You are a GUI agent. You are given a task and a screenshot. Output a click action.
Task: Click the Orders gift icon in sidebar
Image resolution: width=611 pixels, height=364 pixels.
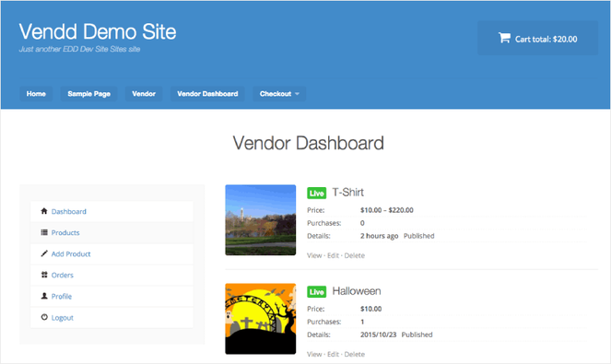point(44,275)
